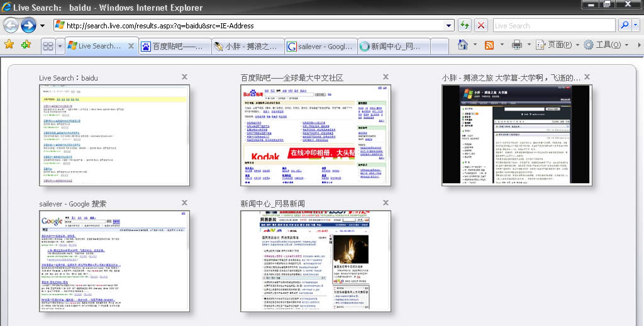Click the Forward navigation arrow

click(x=28, y=25)
